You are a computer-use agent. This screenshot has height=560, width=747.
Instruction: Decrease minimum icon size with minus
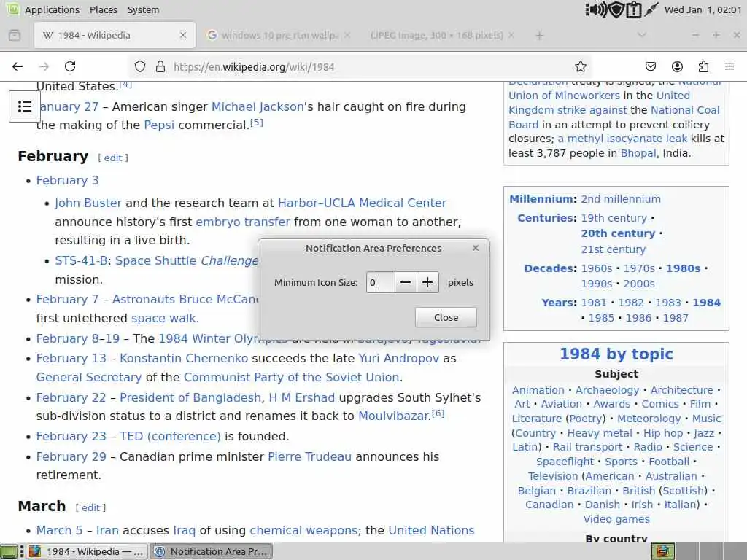coord(406,282)
